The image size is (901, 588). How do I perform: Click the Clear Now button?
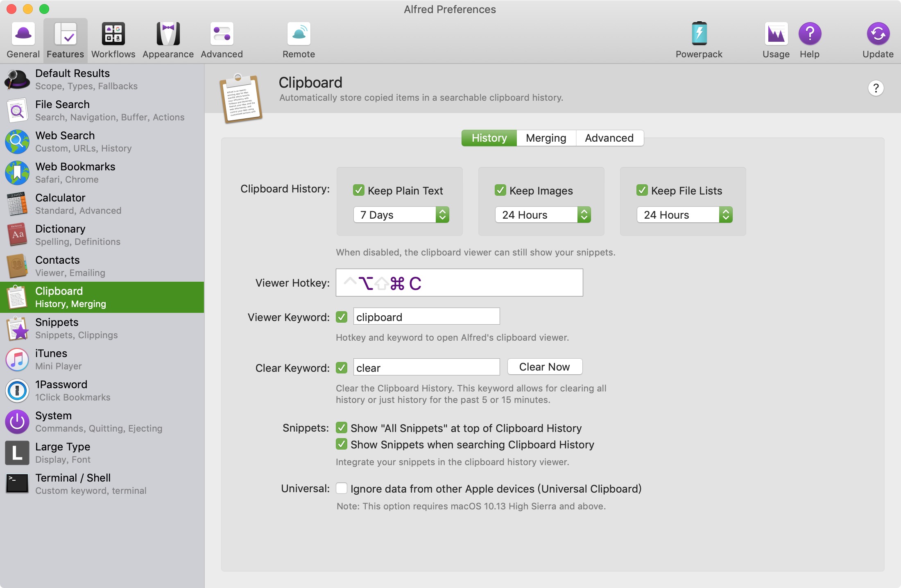click(545, 367)
